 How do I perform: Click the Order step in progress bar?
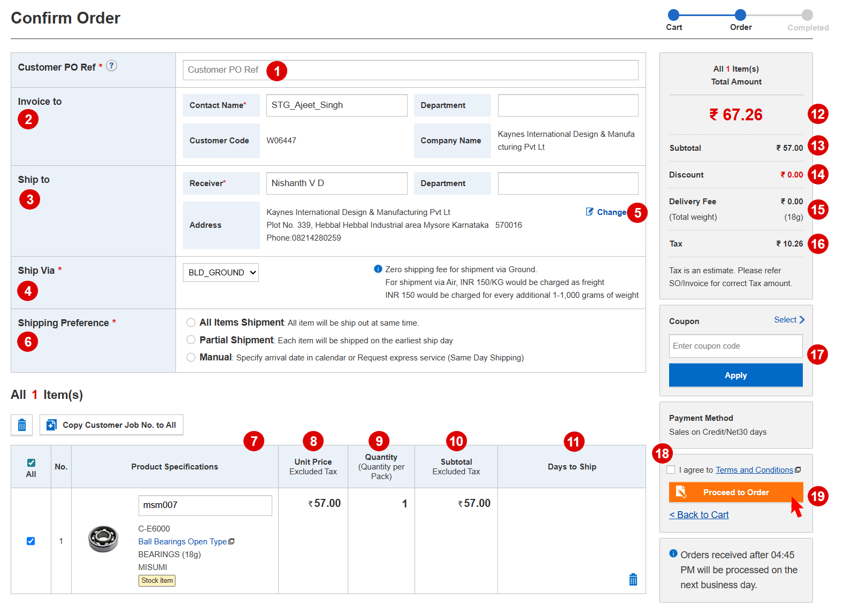(x=740, y=16)
